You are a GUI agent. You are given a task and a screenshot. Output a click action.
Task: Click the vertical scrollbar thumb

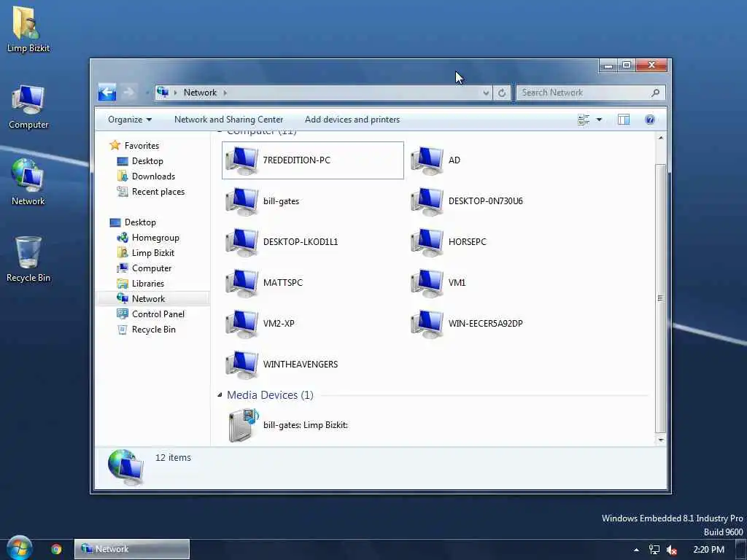[660, 297]
